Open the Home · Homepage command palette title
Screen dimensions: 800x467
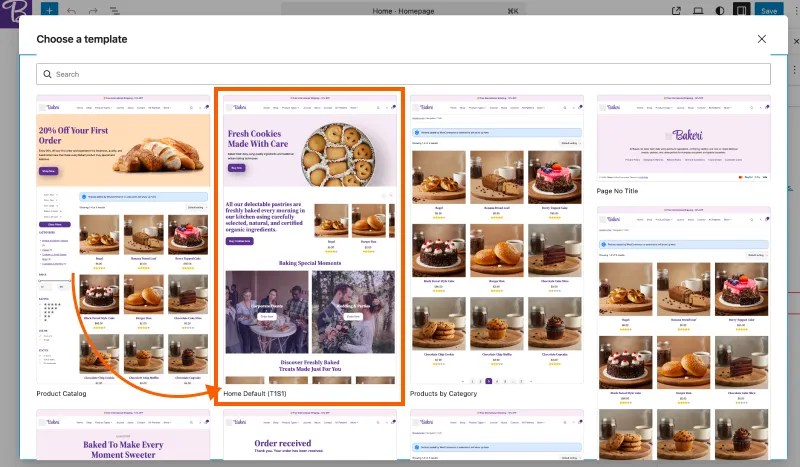click(403, 11)
